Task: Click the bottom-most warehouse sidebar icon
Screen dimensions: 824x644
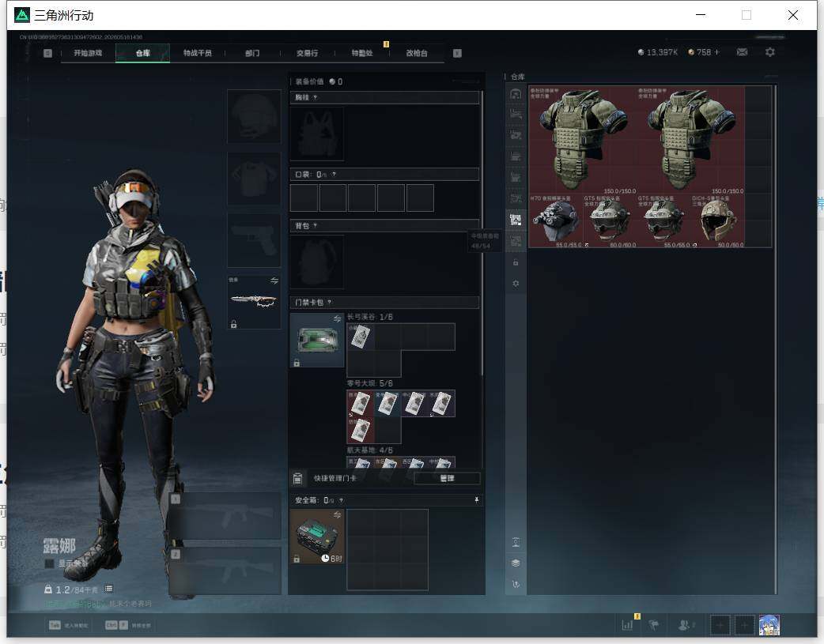Action: (x=516, y=584)
